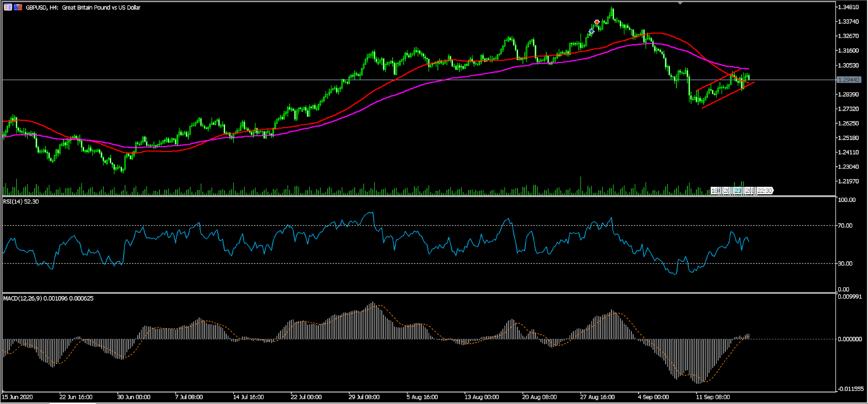Click the MACD -0.011555 scale label
The width and height of the screenshot is (868, 404).
850,389
